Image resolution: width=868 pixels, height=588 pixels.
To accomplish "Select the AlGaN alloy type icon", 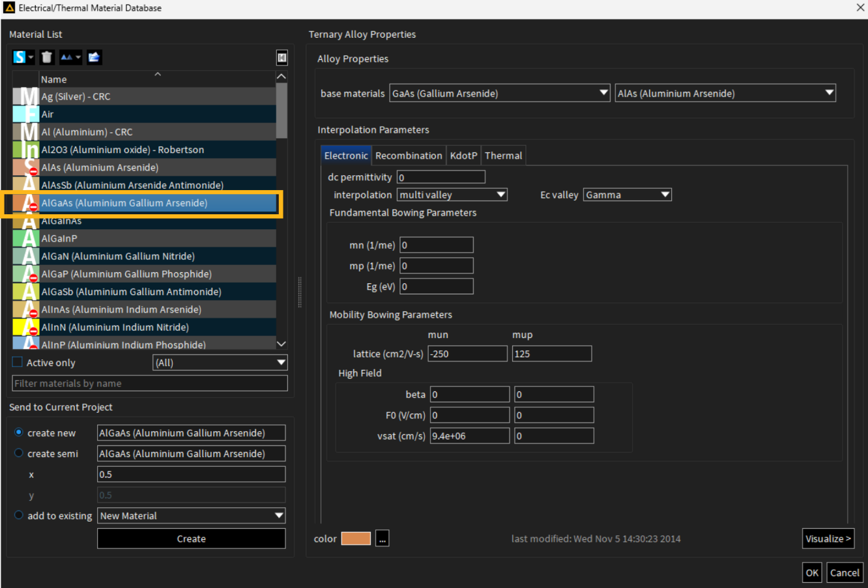I will point(26,256).
